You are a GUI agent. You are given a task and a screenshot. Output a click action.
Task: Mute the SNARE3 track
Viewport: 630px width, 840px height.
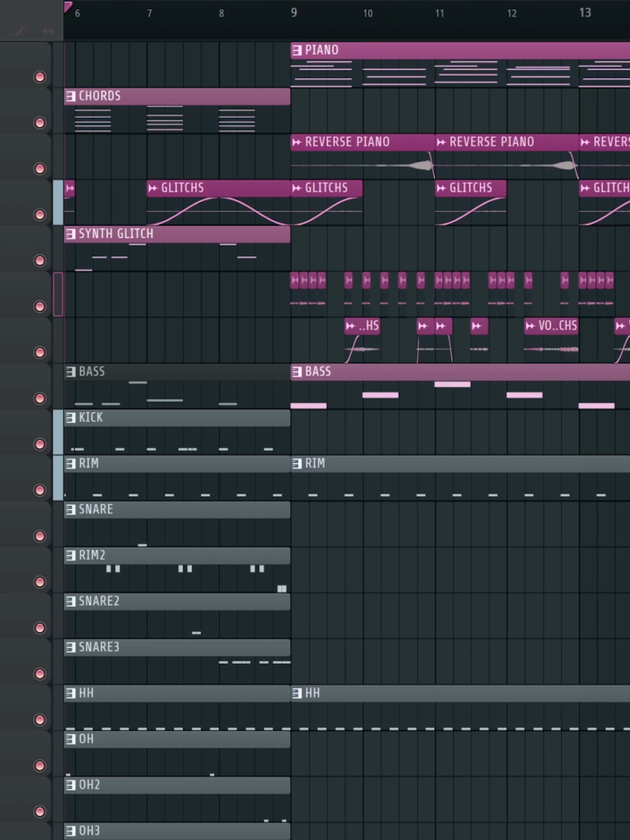coord(40,674)
